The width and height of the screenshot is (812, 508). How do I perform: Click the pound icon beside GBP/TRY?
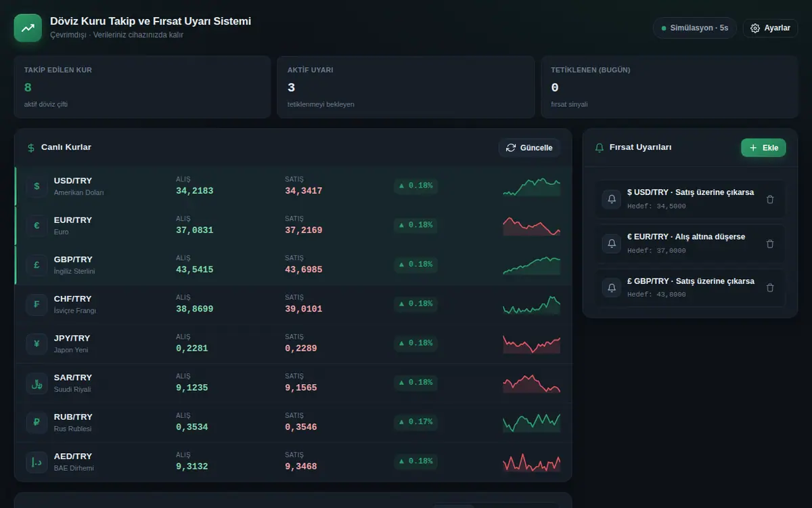point(37,265)
